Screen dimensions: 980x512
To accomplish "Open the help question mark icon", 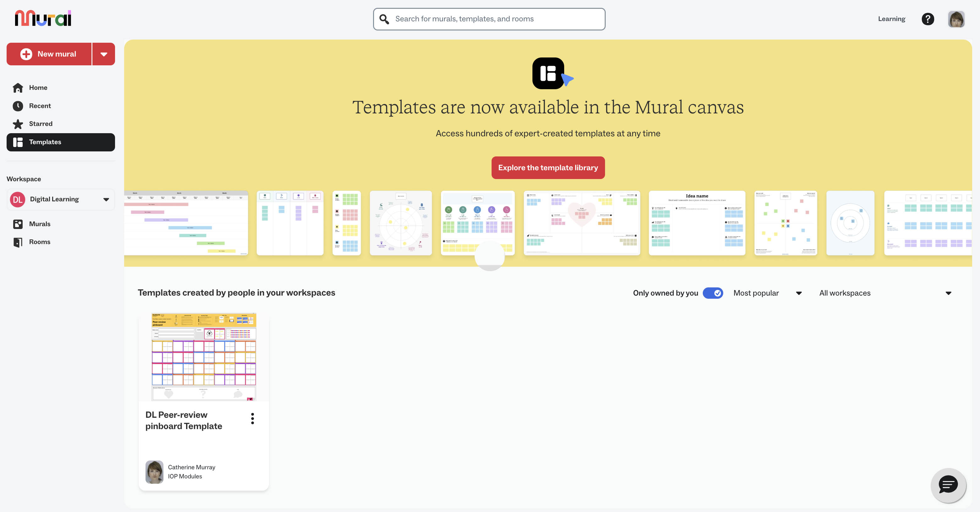I will [x=928, y=19].
